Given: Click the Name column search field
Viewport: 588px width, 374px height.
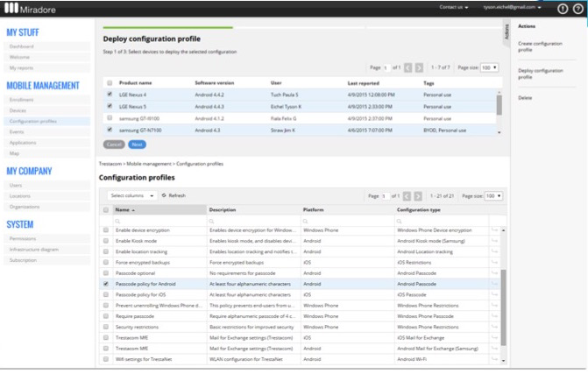Looking at the screenshot, I should pyautogui.click(x=158, y=220).
